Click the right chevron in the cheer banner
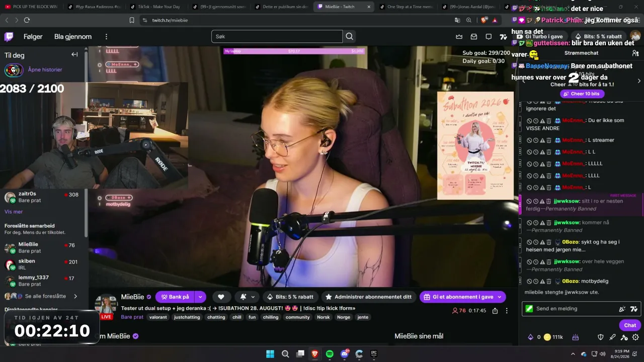The image size is (644, 362). (639, 81)
